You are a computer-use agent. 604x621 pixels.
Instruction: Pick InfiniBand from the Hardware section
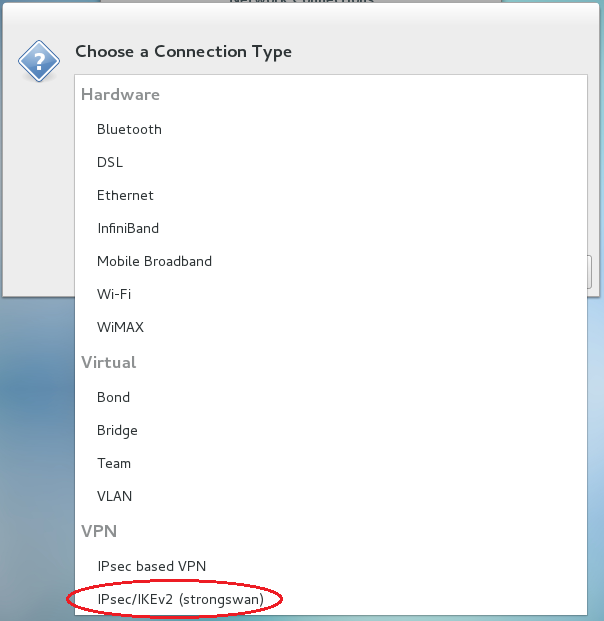(x=128, y=228)
